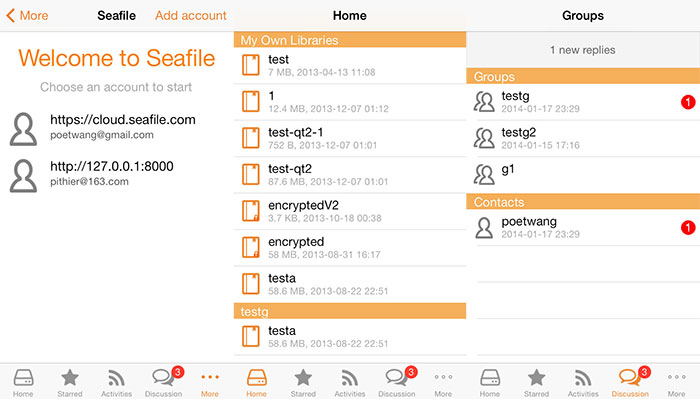
Task: Select group name 'g1'
Action: pos(508,169)
